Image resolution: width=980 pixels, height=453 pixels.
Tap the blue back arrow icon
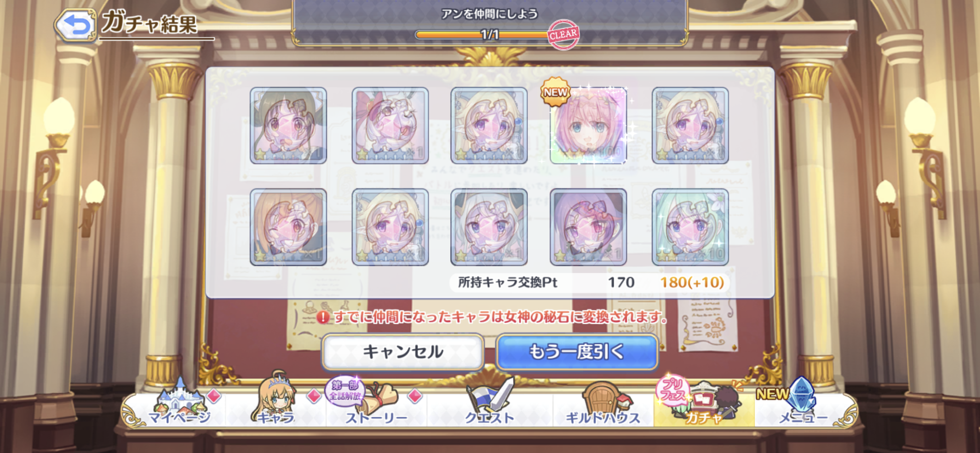point(75,25)
